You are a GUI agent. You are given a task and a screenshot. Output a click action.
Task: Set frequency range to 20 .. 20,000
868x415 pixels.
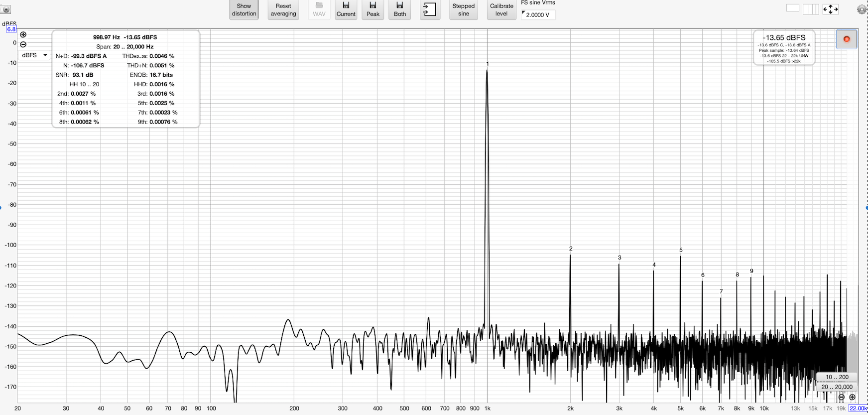(x=837, y=387)
